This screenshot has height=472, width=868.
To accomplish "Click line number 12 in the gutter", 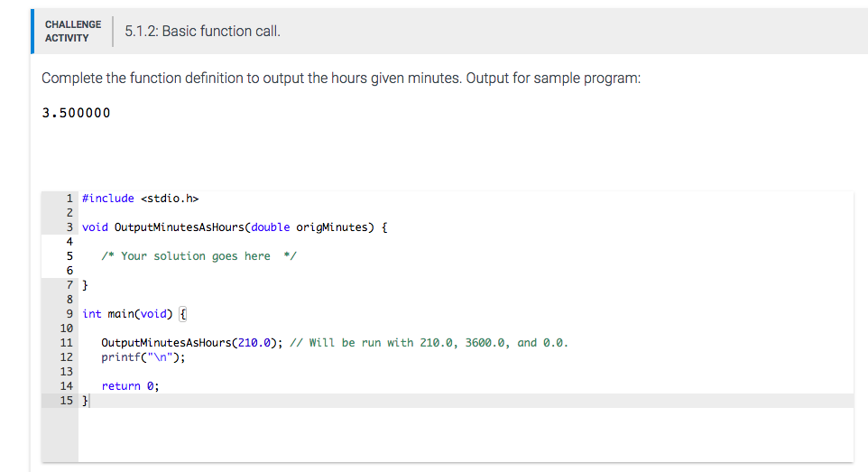I will [x=67, y=356].
